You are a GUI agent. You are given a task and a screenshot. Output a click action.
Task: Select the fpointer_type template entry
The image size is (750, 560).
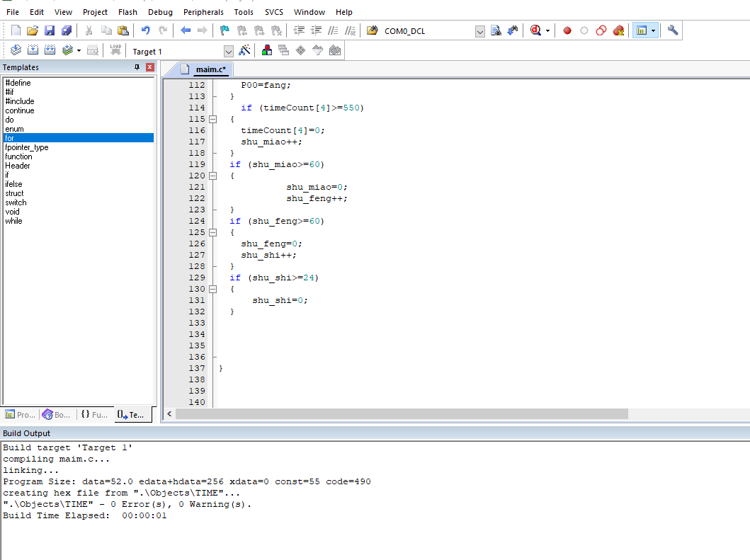coord(27,147)
